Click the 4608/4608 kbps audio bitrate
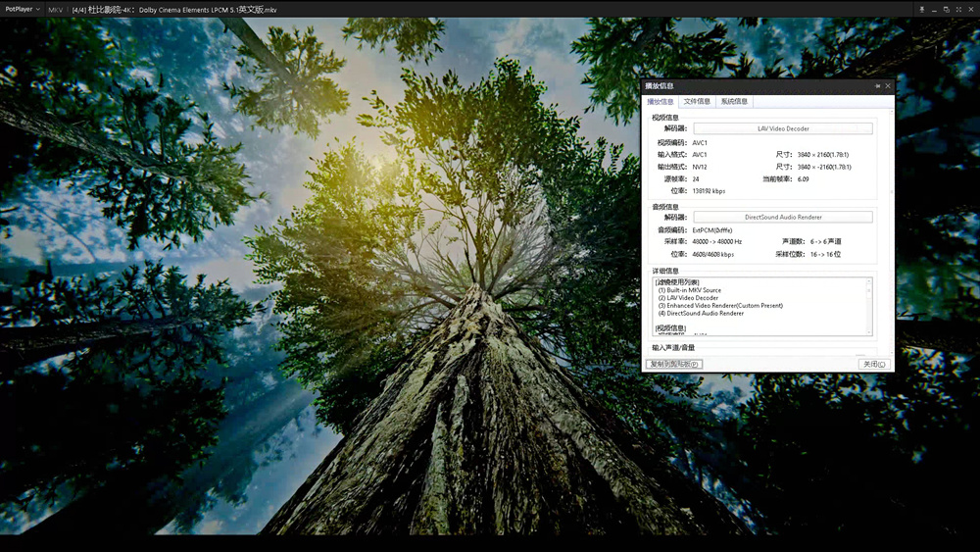980x552 pixels. [713, 255]
